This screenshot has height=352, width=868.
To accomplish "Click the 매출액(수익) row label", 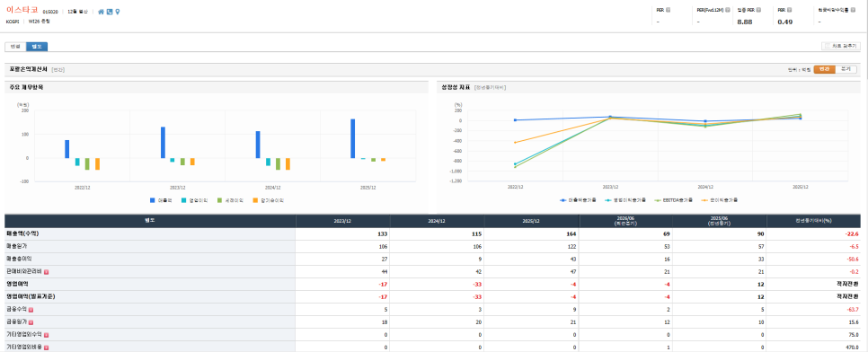I will [22, 233].
